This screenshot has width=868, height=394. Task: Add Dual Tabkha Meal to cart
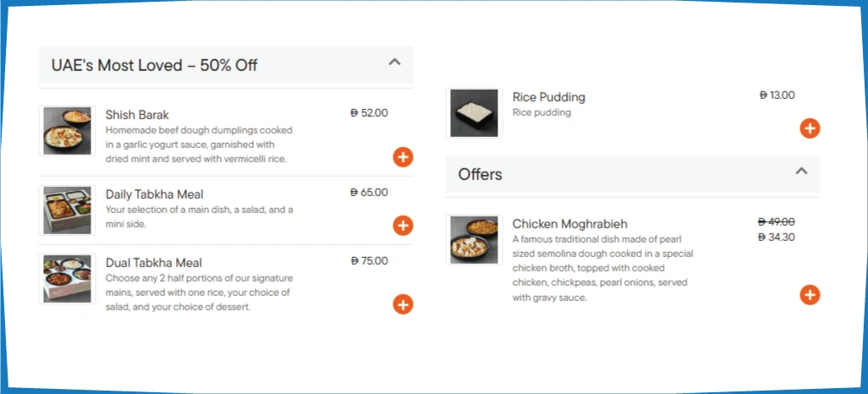[x=403, y=304]
